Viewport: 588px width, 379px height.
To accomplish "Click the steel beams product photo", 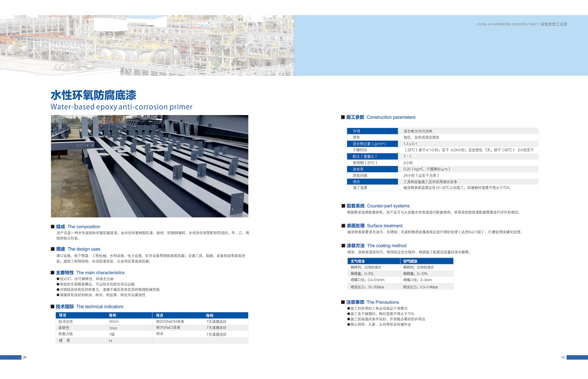I will pyautogui.click(x=149, y=166).
